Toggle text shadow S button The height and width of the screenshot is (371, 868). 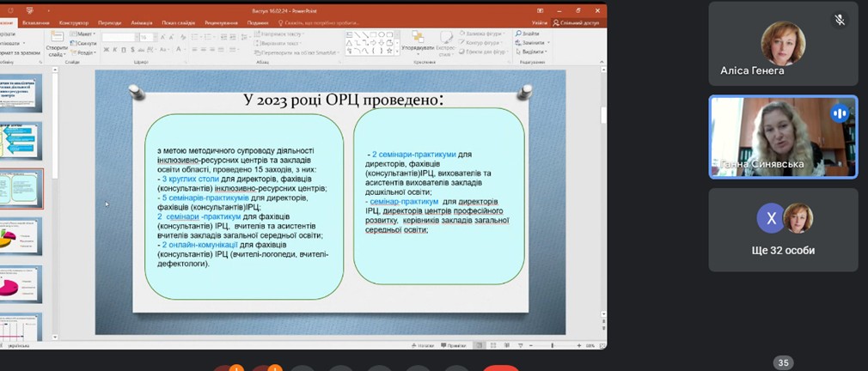tap(131, 50)
